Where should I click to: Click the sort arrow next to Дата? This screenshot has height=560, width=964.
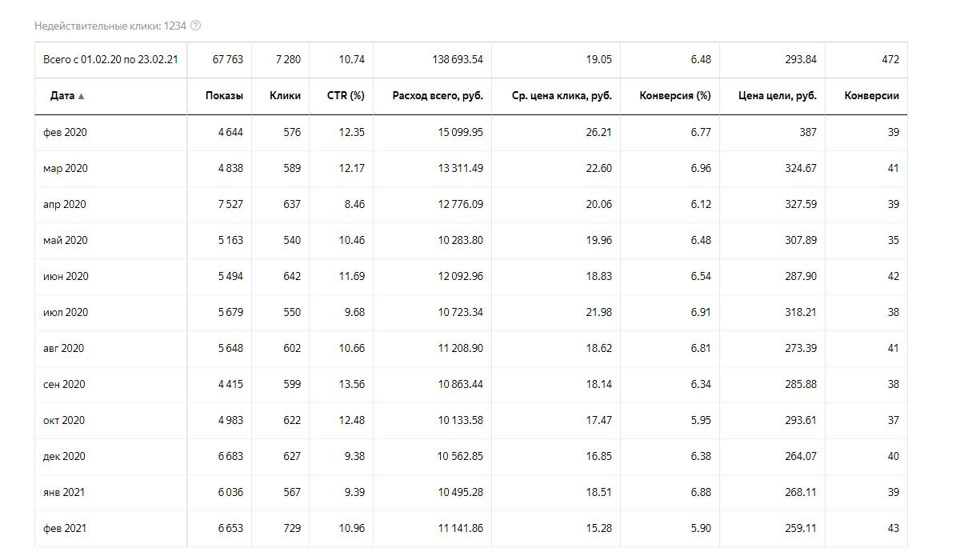[x=81, y=96]
